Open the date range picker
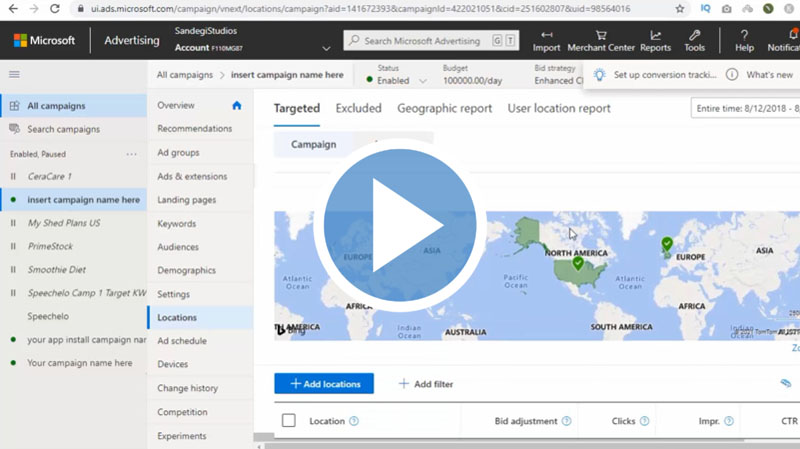800x449 pixels. point(745,108)
